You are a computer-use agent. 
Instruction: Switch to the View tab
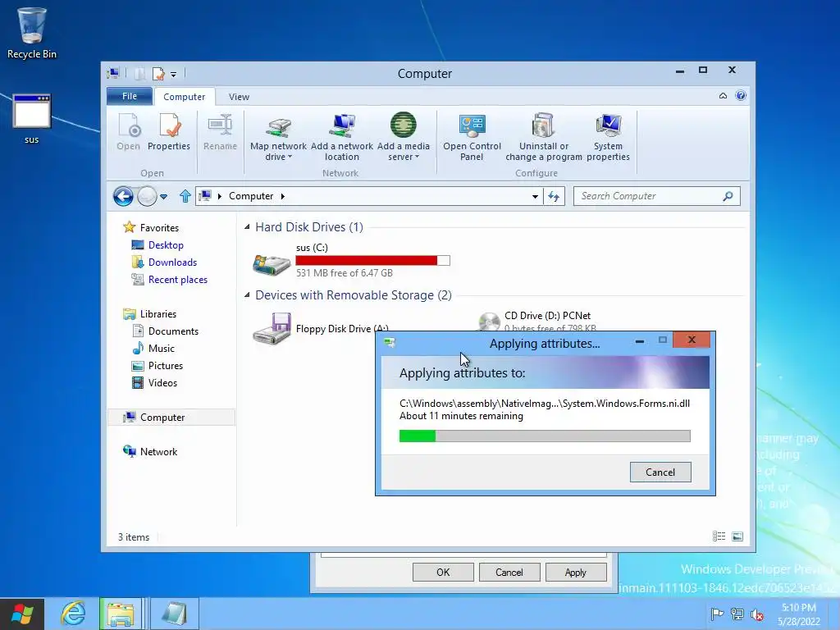coord(239,97)
